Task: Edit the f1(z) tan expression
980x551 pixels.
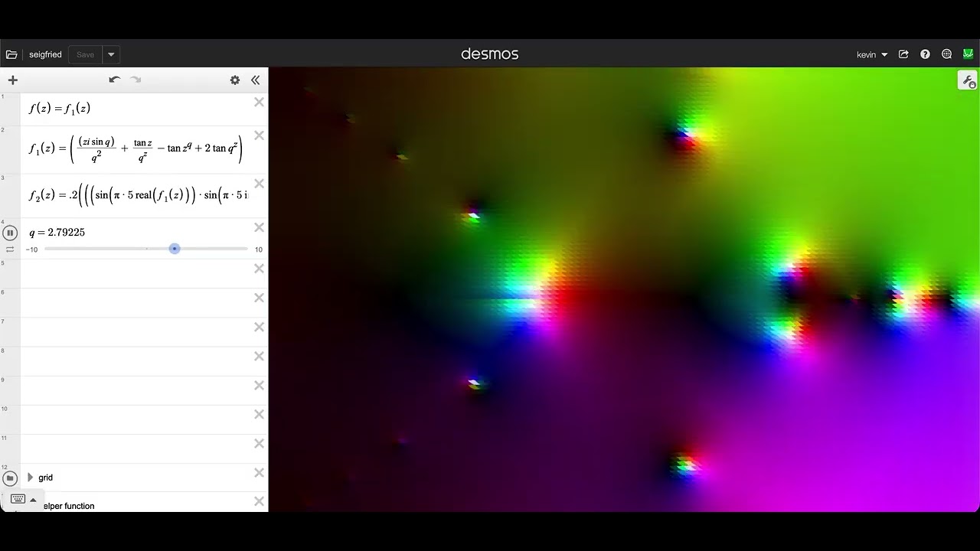Action: pos(136,148)
